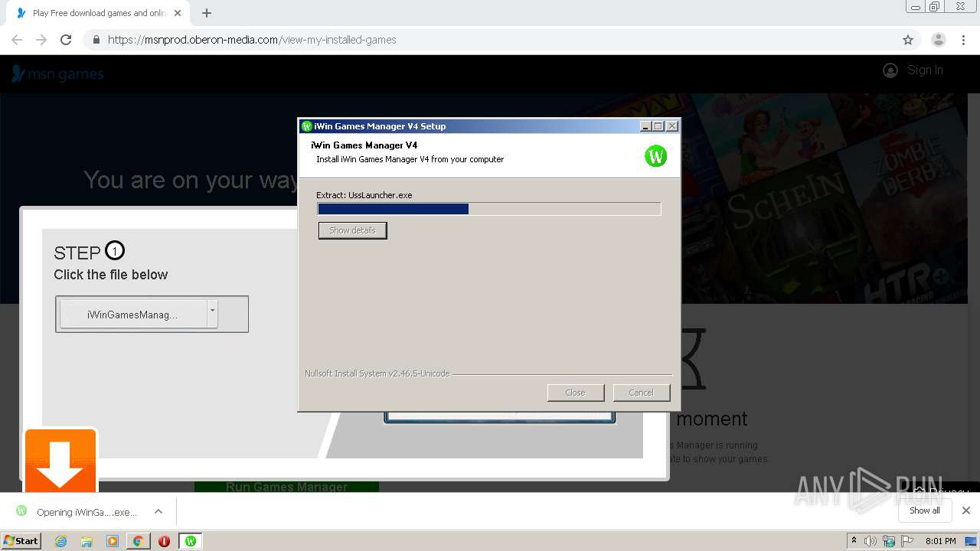Screen dimensions: 980x551
Task: Click the iWinGamesManag... download file button
Action: tap(133, 315)
